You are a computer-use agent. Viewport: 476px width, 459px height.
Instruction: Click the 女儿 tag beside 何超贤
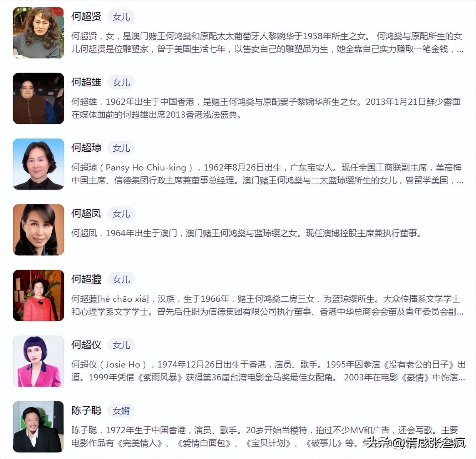tap(121, 17)
